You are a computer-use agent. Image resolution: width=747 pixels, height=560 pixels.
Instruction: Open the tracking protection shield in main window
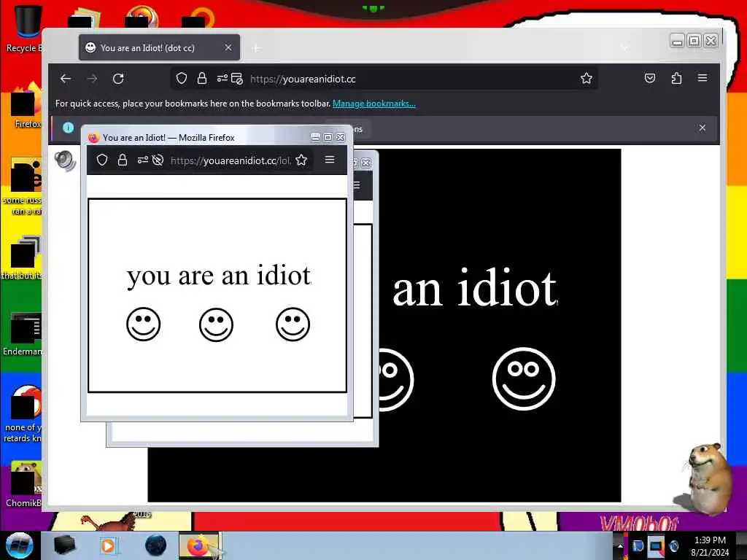point(182,79)
